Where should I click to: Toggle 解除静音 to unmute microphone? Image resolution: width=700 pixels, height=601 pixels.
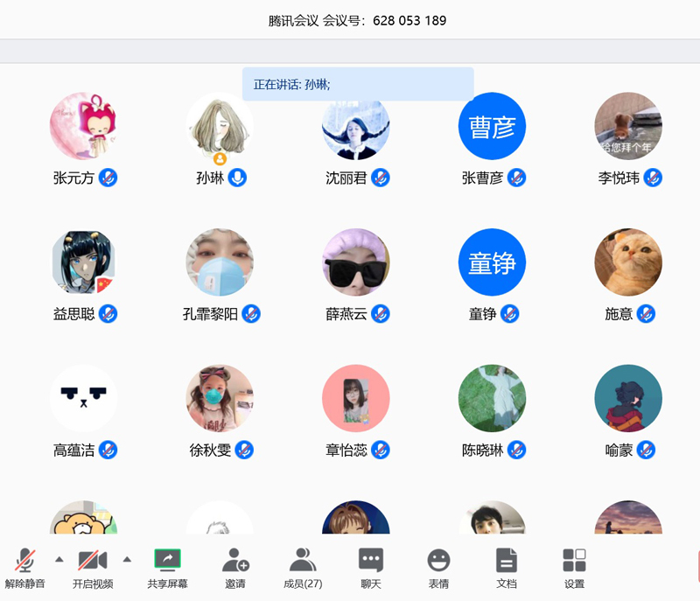[24, 561]
